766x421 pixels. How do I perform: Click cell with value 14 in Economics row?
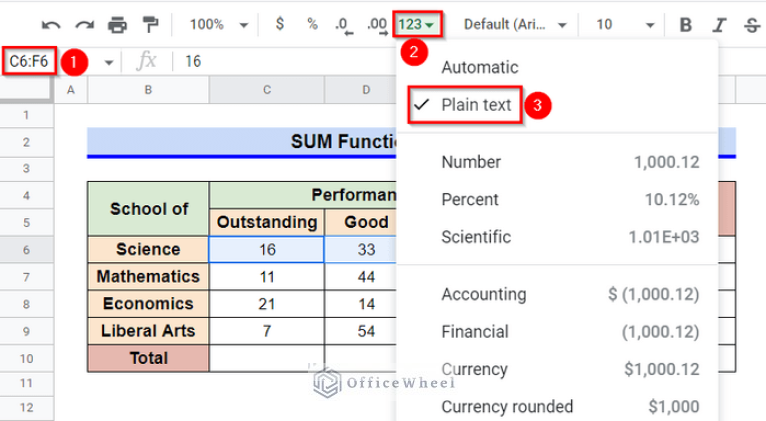(362, 304)
